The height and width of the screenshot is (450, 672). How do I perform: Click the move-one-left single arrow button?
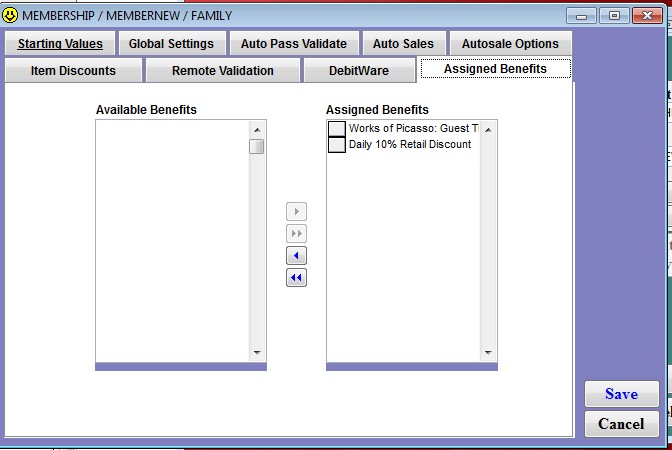(x=296, y=256)
